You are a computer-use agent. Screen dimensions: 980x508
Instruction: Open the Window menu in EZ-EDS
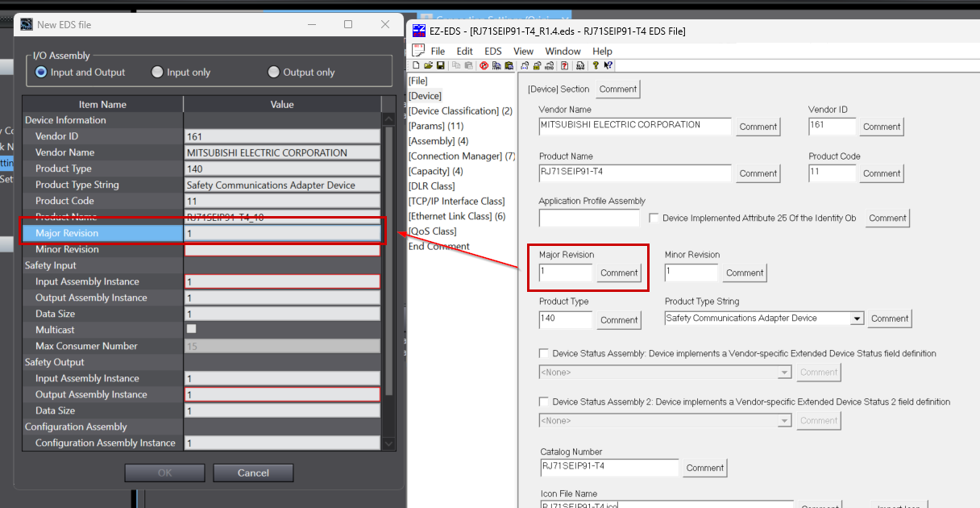pos(563,51)
